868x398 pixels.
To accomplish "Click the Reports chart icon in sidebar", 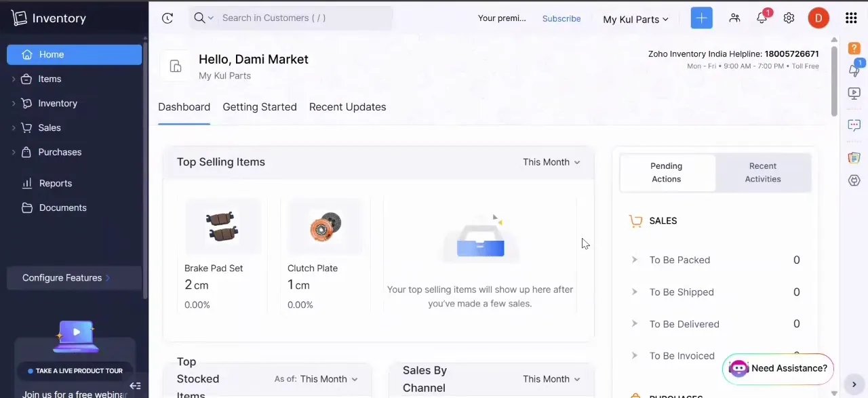I will click(27, 183).
